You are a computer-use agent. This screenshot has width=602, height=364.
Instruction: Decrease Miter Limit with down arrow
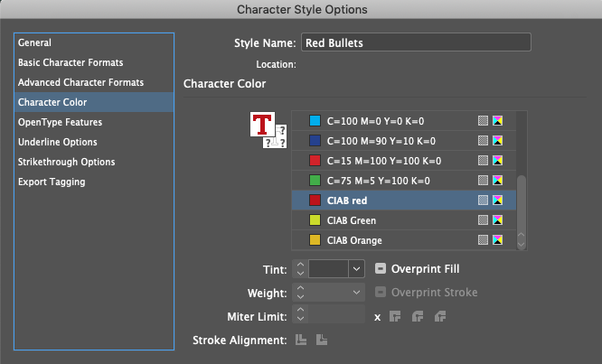pos(300,318)
